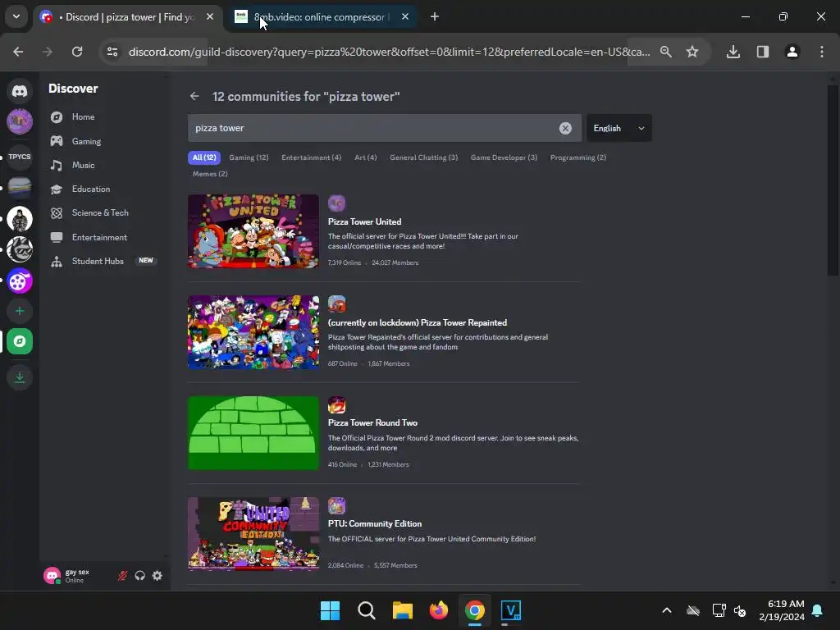Open the TPYCS server in sidebar
The height and width of the screenshot is (630, 840).
20,157
